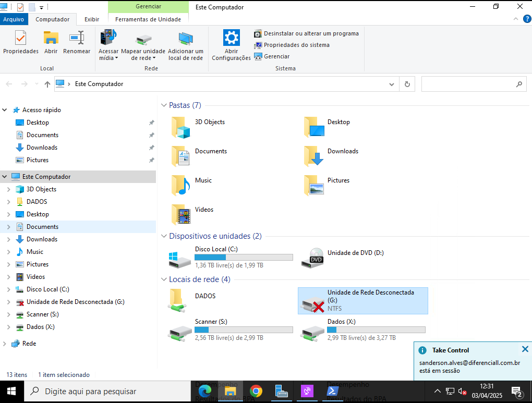Click the address bar path field

226,84
